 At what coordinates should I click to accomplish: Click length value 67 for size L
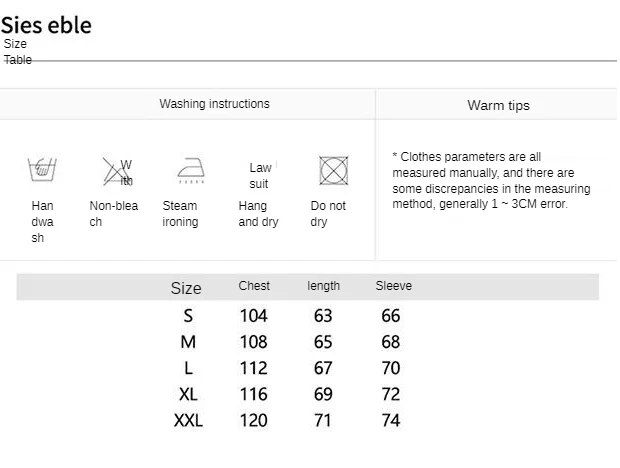323,368
